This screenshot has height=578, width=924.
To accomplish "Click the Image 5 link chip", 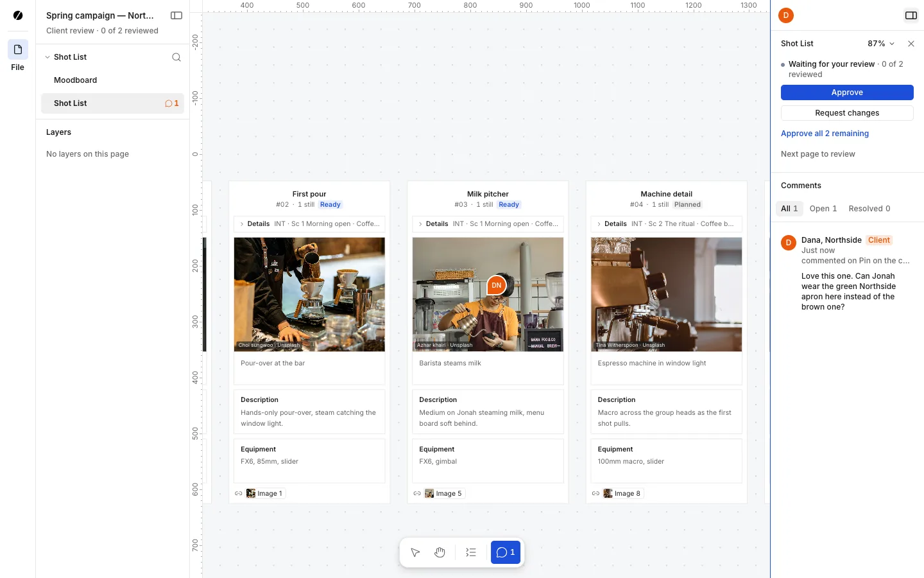I will (x=443, y=493).
